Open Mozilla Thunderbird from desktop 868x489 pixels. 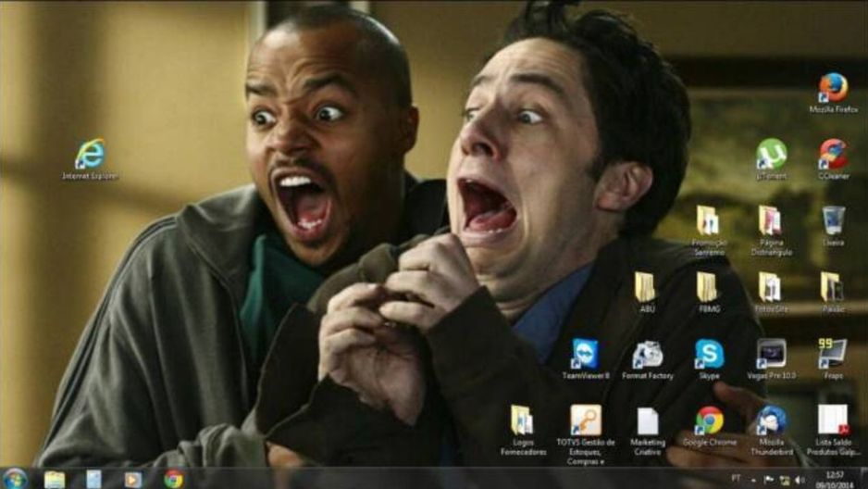771,420
